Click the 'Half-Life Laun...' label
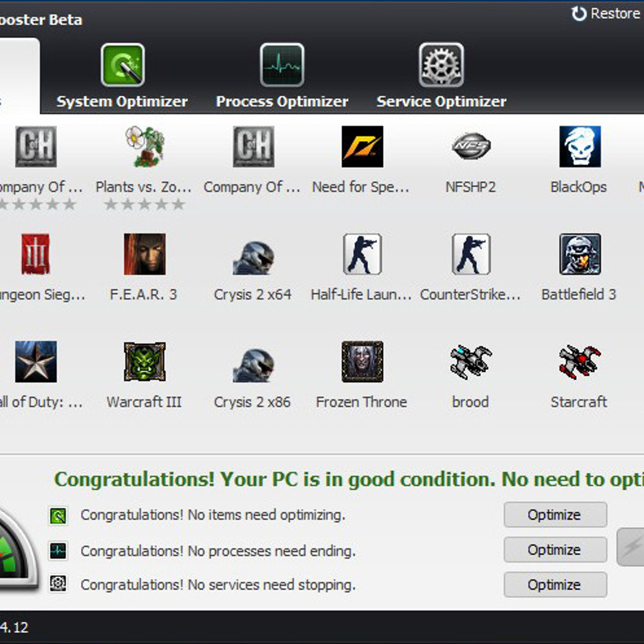The image size is (644, 644). tap(361, 295)
